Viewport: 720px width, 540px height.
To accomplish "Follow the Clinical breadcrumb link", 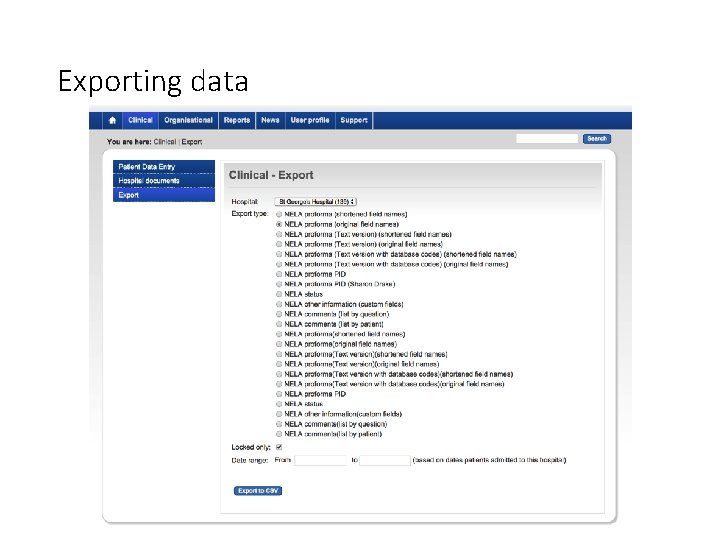I will pos(165,142).
